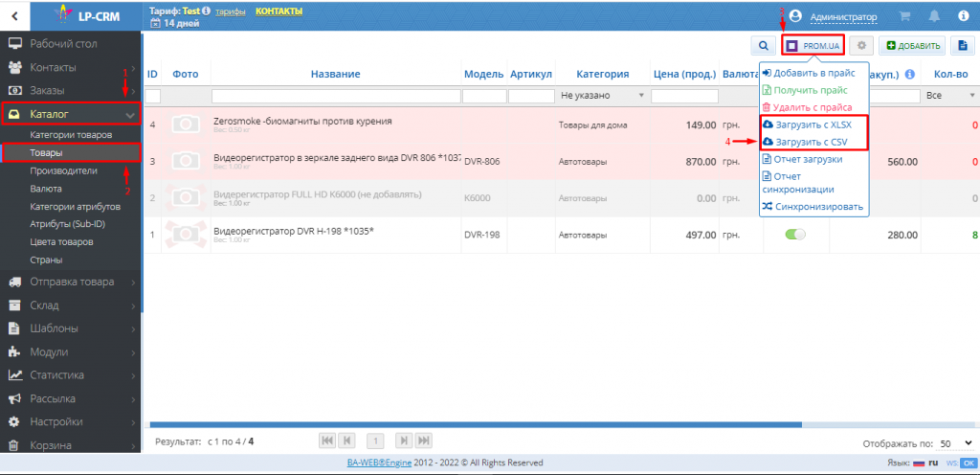The height and width of the screenshot is (475, 980).
Task: Expand Корзина sidebar section
Action: pos(71,445)
